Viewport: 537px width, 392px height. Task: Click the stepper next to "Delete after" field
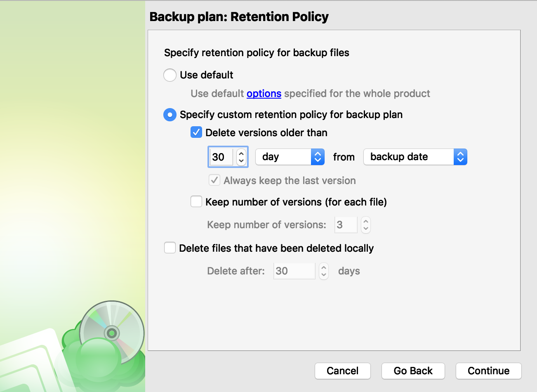tap(324, 271)
